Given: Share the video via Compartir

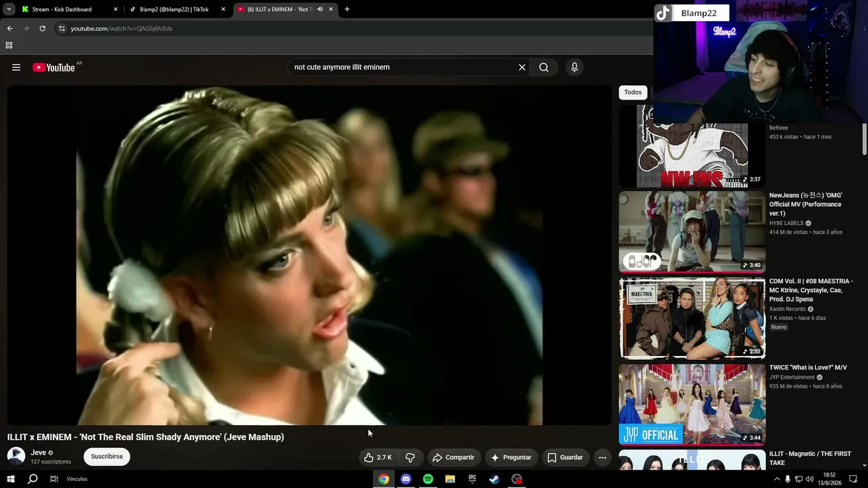Looking at the screenshot, I should pos(454,457).
